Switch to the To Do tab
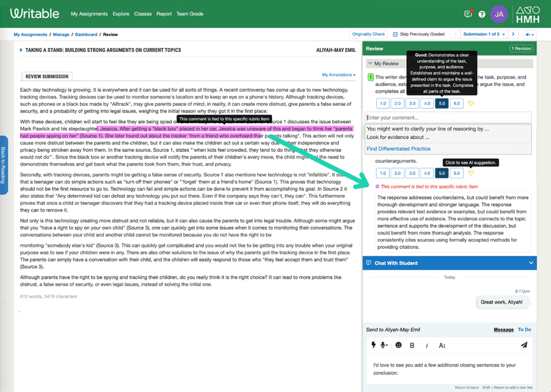This screenshot has width=551, height=392. tap(524, 329)
